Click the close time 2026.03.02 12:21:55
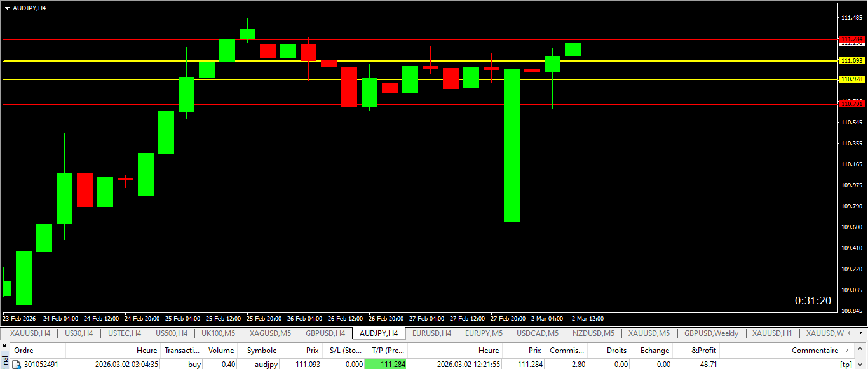Screen dimensions: 868x369 pyautogui.click(x=468, y=365)
